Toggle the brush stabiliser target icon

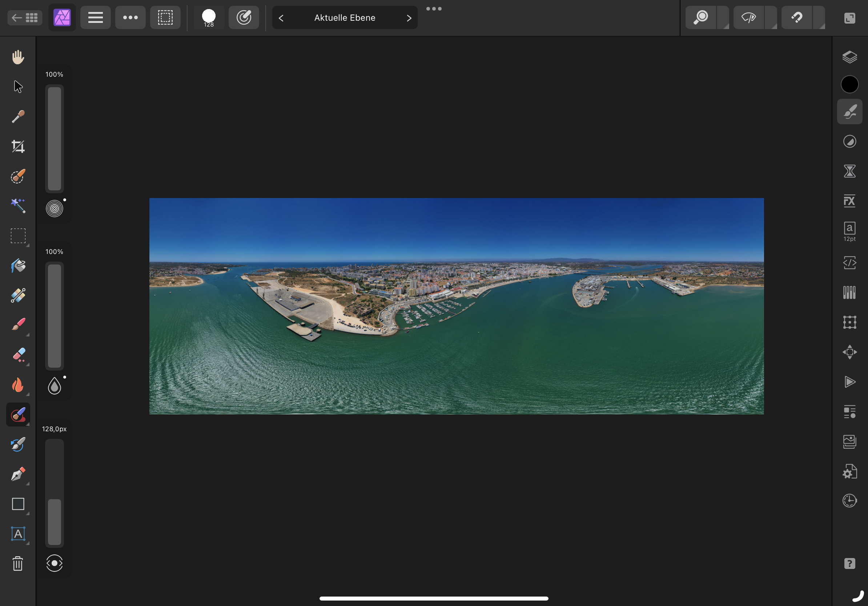[x=244, y=17]
